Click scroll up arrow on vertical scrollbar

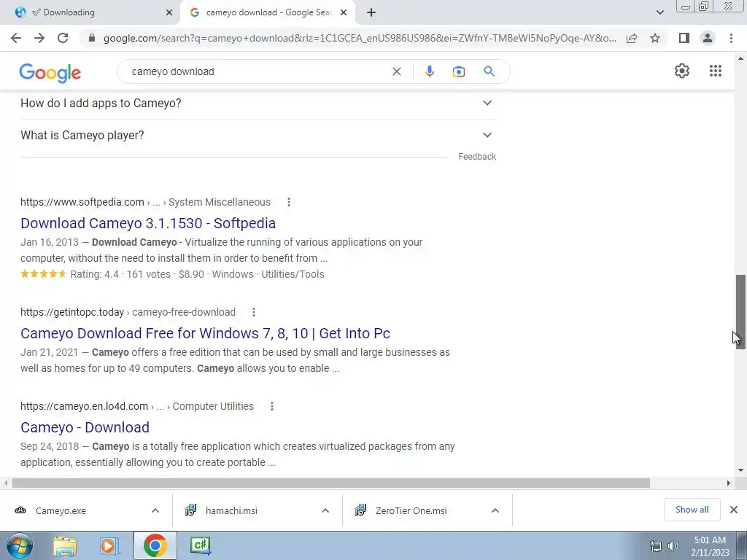[740, 58]
